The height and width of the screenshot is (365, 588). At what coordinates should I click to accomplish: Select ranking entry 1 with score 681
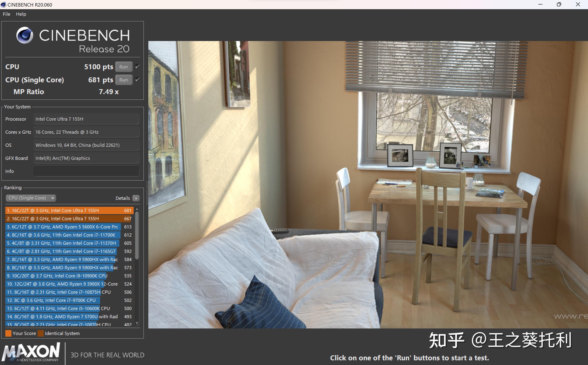69,210
